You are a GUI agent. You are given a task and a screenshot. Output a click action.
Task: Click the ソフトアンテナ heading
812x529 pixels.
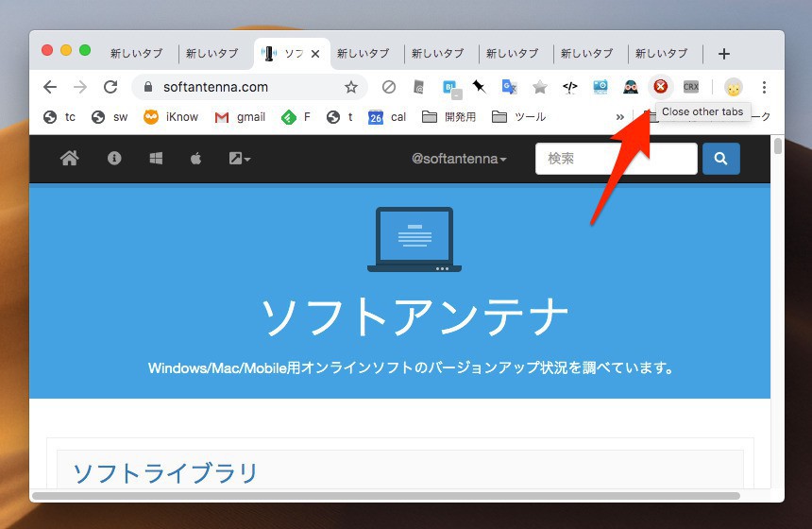(414, 317)
